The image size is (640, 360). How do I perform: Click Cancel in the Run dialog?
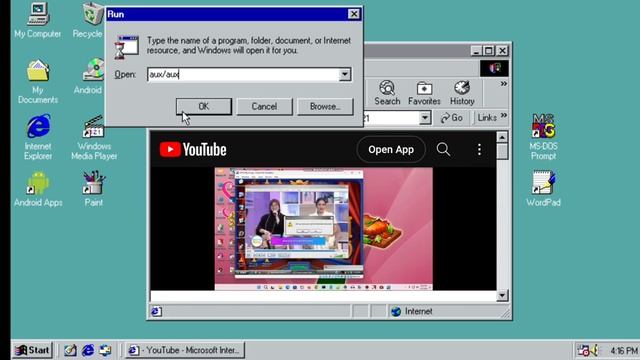coord(264,107)
